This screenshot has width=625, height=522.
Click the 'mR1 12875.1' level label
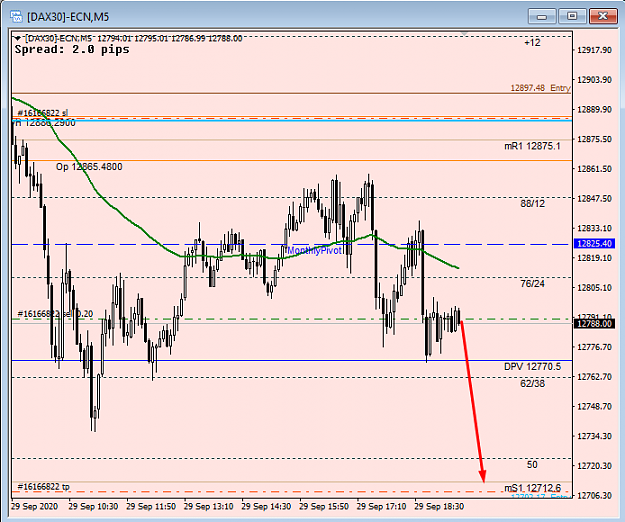pyautogui.click(x=532, y=146)
